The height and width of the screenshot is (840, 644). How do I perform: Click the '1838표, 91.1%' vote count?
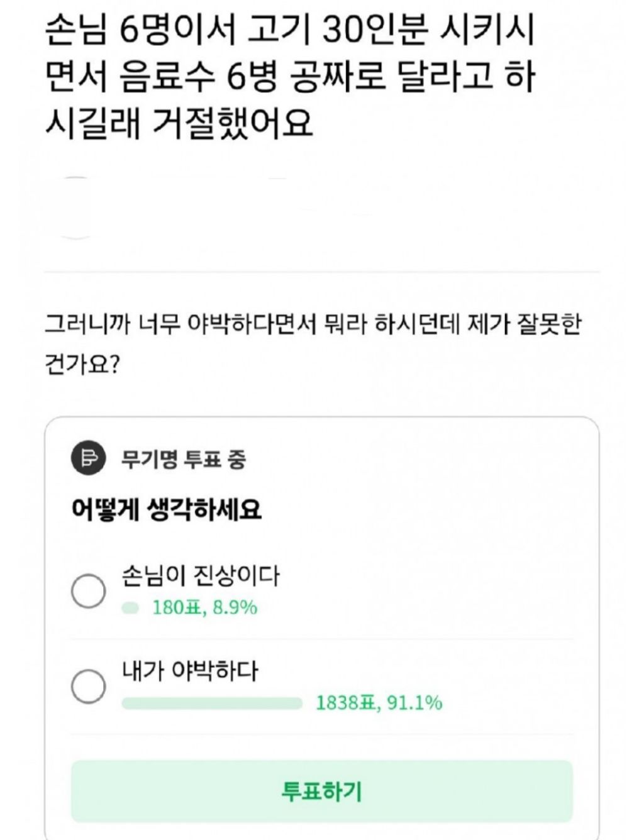(379, 703)
